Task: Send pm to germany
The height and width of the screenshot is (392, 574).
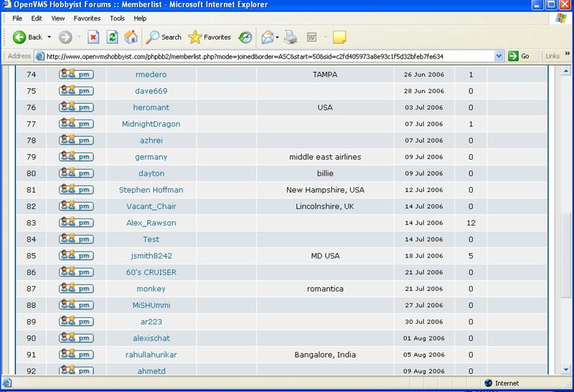Action: 76,156
